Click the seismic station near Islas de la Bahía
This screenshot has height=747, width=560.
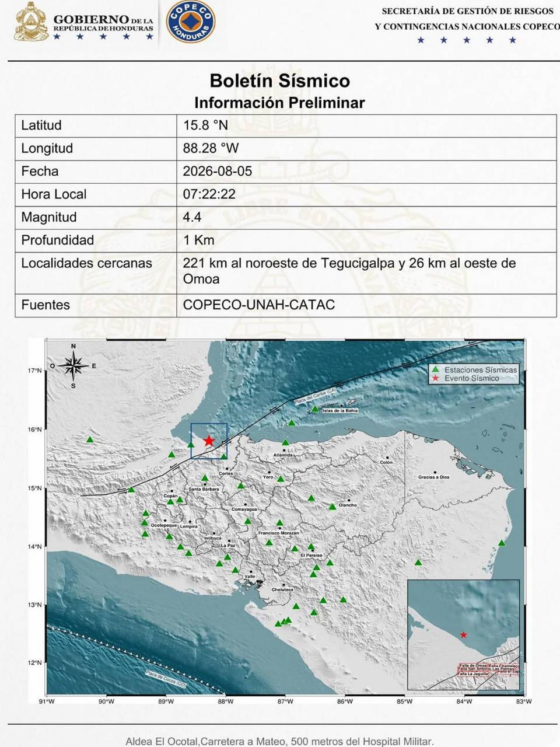coord(315,409)
